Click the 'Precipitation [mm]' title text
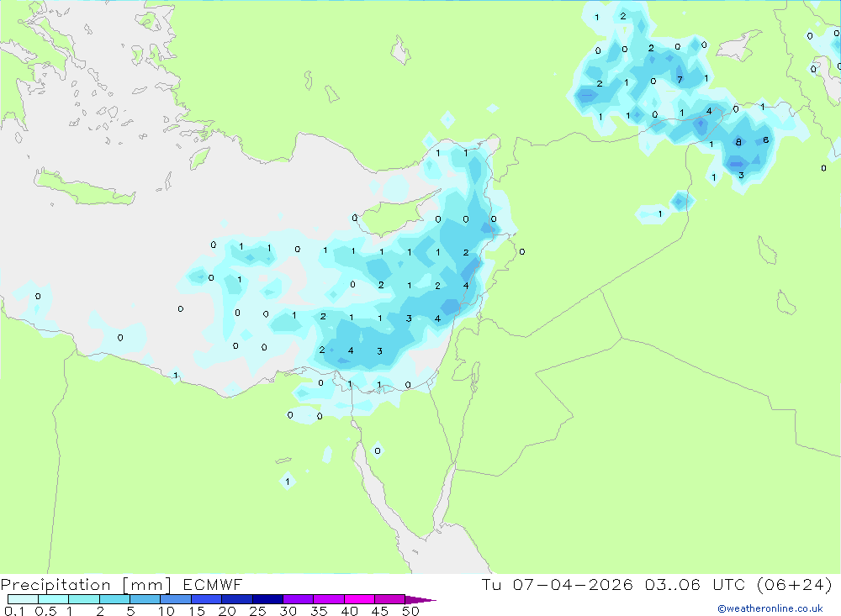 tap(86, 585)
